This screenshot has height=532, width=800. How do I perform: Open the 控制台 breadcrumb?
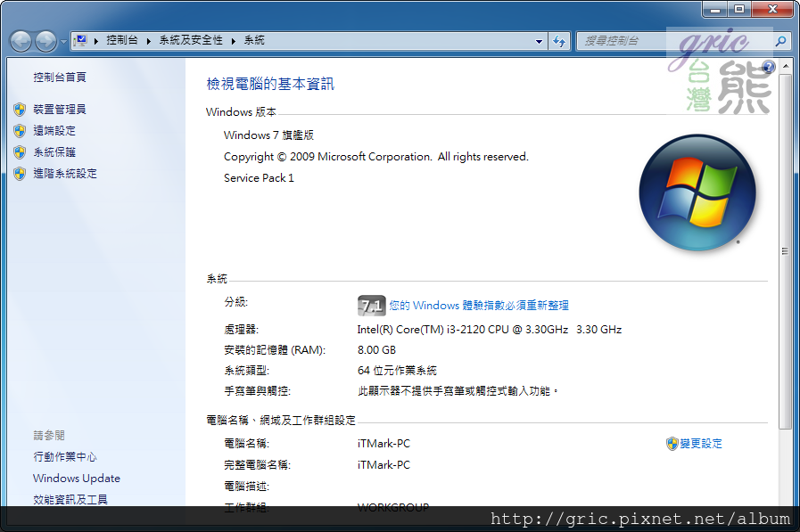(x=122, y=40)
